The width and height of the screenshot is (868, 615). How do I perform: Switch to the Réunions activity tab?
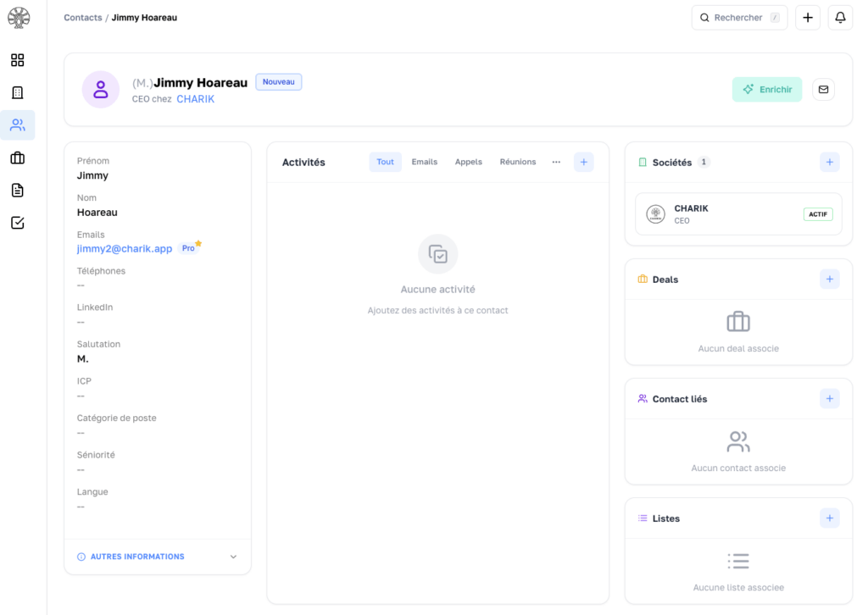[518, 162]
